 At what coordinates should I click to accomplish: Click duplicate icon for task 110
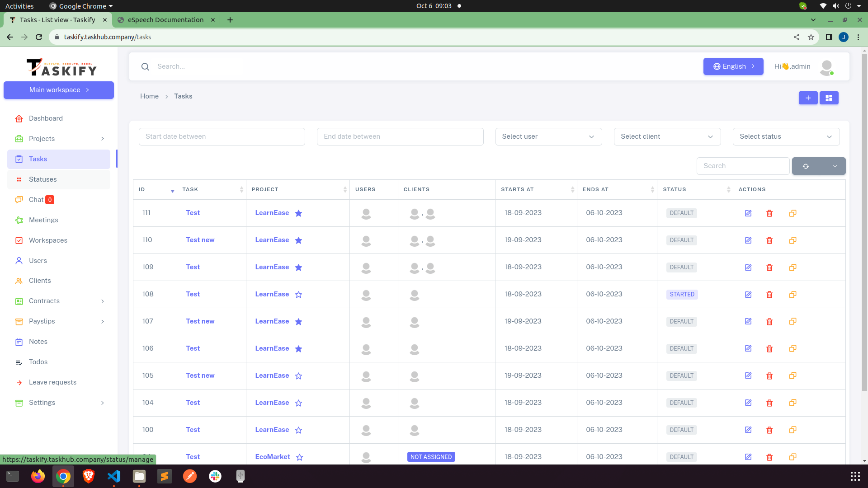pos(793,240)
